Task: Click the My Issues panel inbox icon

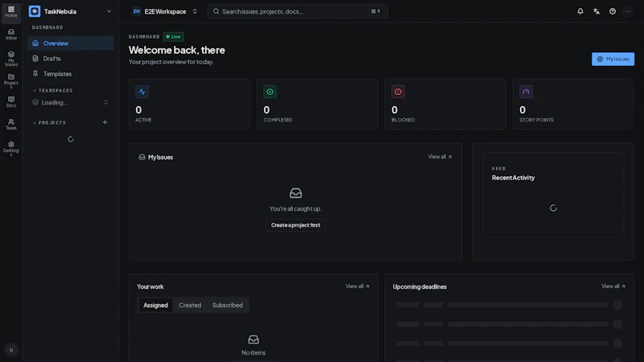Action: (x=142, y=157)
